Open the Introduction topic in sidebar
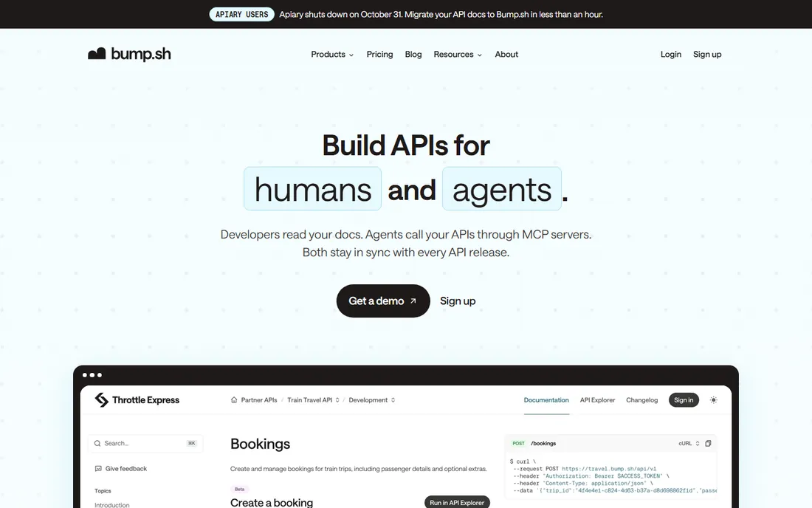Viewport: 812px width, 508px height. click(112, 505)
